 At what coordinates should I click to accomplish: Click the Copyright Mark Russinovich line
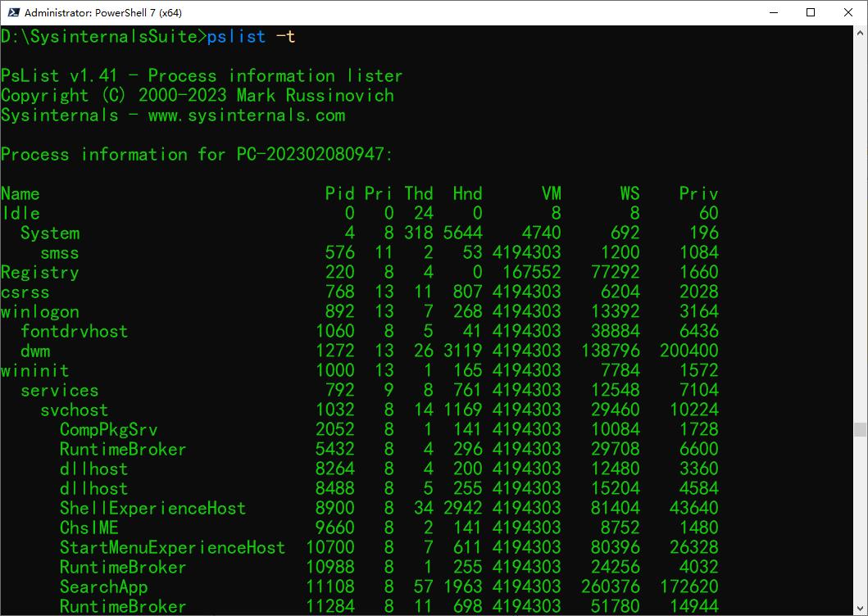pyautogui.click(x=198, y=95)
